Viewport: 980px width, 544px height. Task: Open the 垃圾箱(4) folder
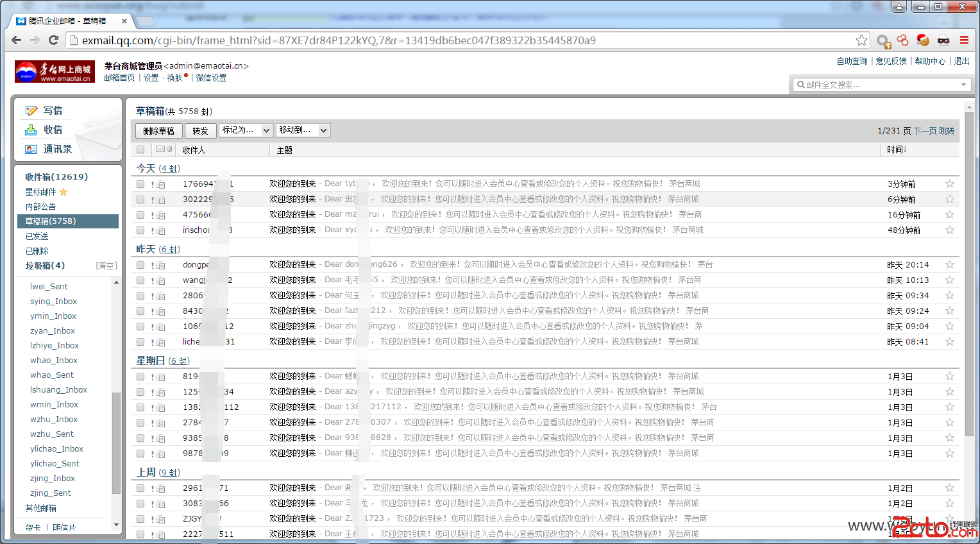45,266
